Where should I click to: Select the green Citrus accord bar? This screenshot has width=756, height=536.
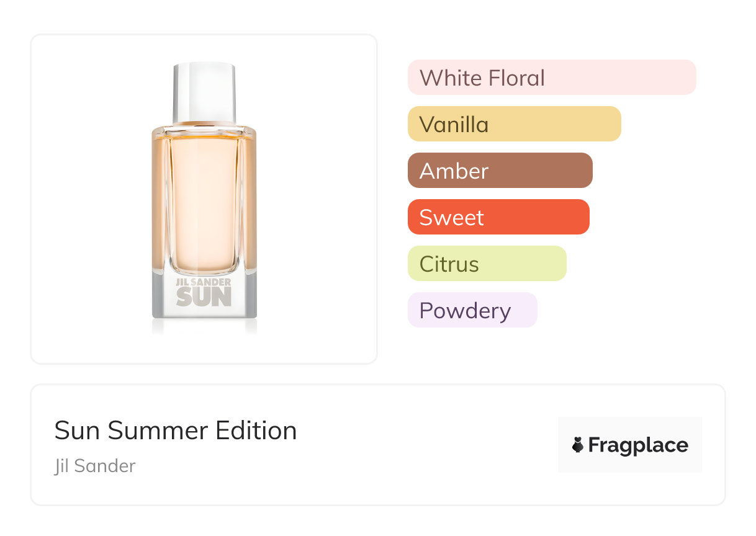487,264
